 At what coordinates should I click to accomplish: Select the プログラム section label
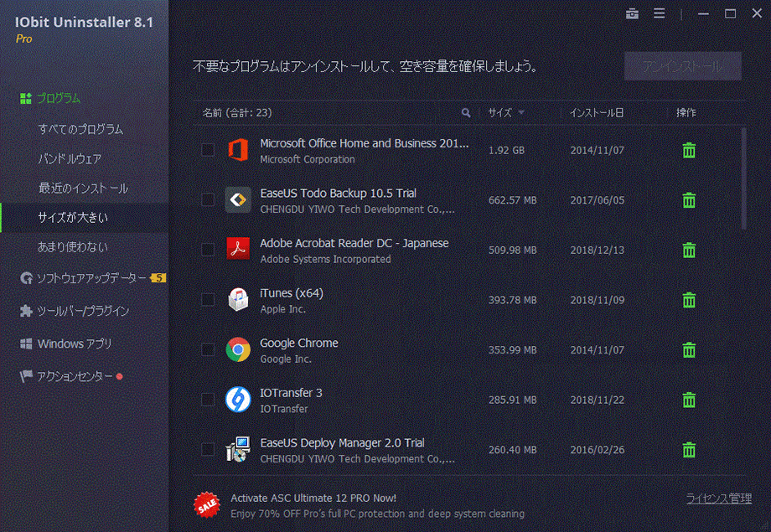pyautogui.click(x=59, y=98)
